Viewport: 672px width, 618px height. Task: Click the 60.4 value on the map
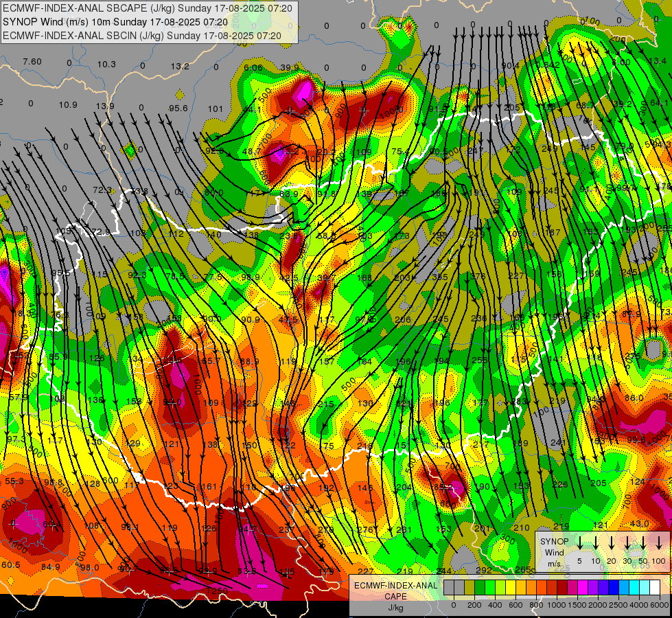51,525
